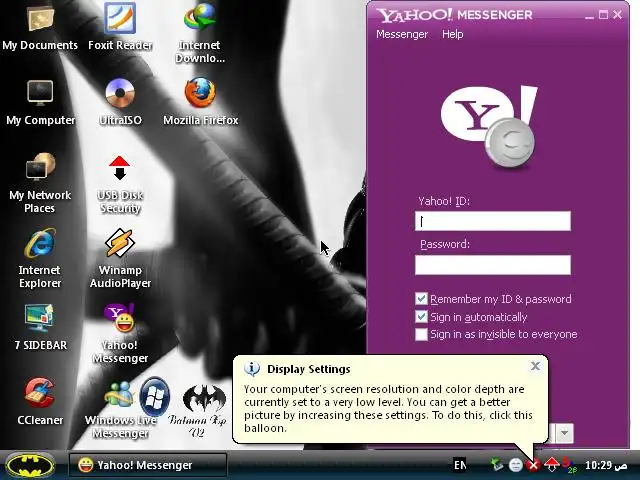The image size is (640, 480).
Task: Click the green network tray icon
Action: tap(497, 464)
